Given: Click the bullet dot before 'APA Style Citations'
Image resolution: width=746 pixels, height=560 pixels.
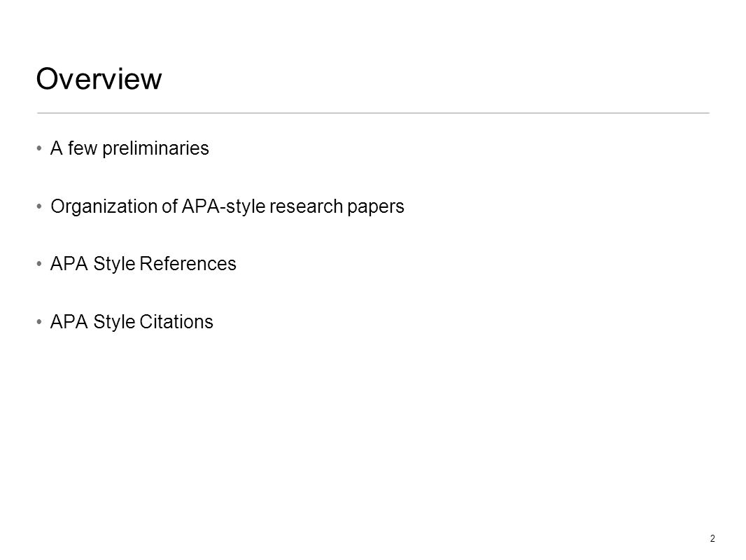Looking at the screenshot, I should tap(39, 322).
